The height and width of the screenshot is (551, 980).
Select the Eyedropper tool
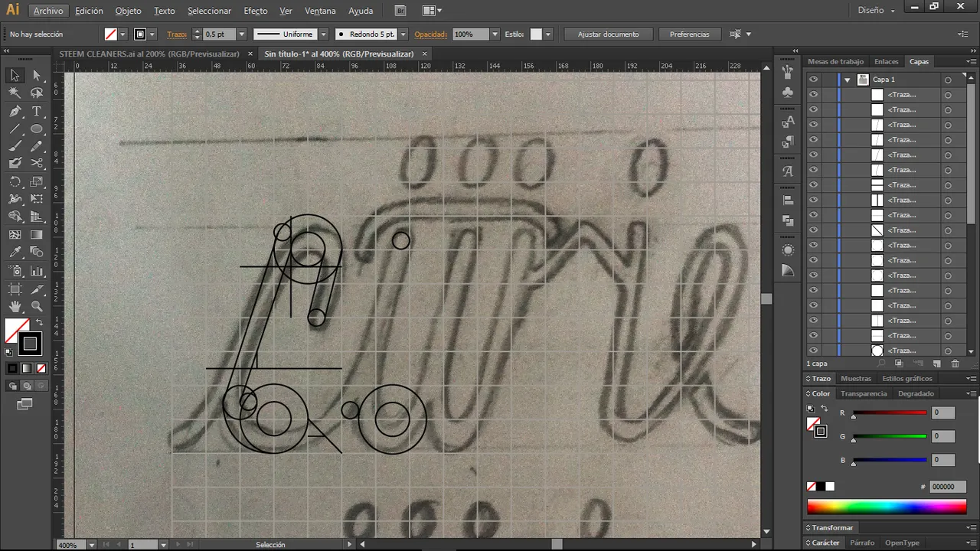coord(15,253)
